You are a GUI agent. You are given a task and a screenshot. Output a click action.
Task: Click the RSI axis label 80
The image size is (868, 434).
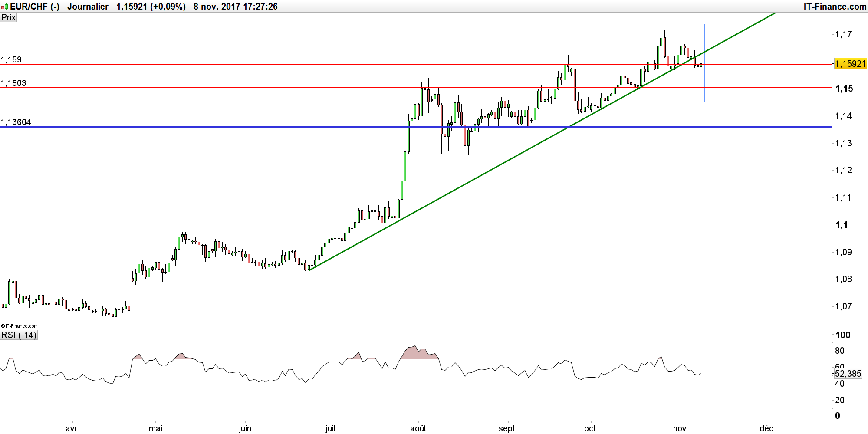[x=840, y=351]
